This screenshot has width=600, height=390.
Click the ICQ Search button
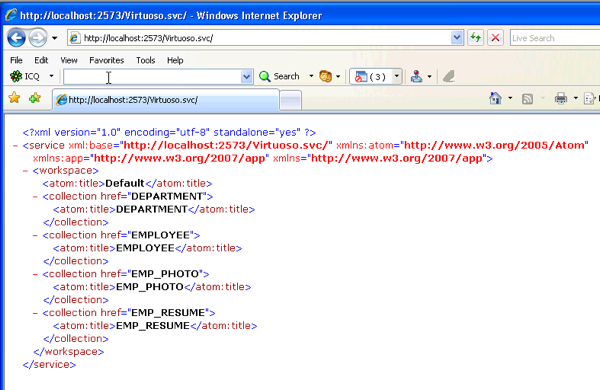coord(279,76)
